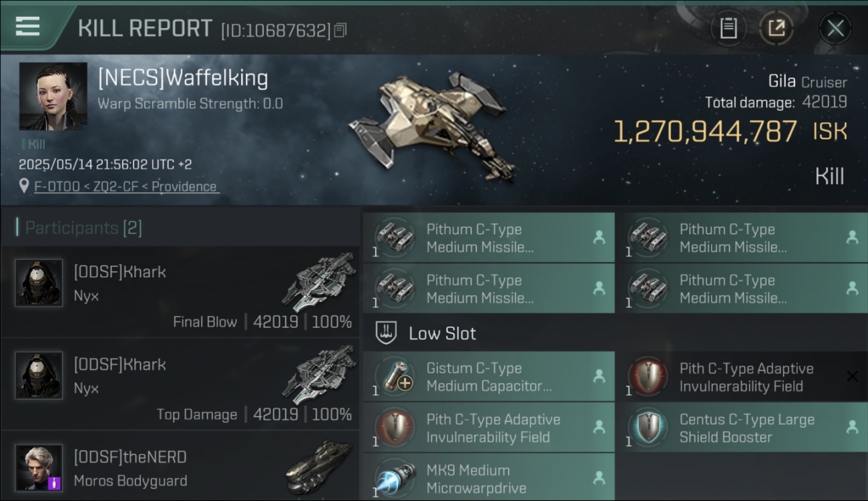The width and height of the screenshot is (868, 501).
Task: Tap the share export icon
Action: 777,28
